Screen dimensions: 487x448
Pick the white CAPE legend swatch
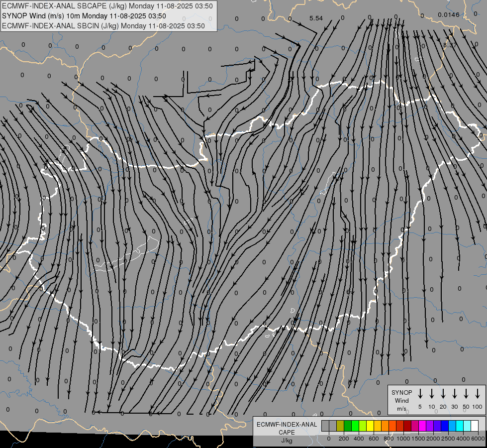(x=475, y=426)
